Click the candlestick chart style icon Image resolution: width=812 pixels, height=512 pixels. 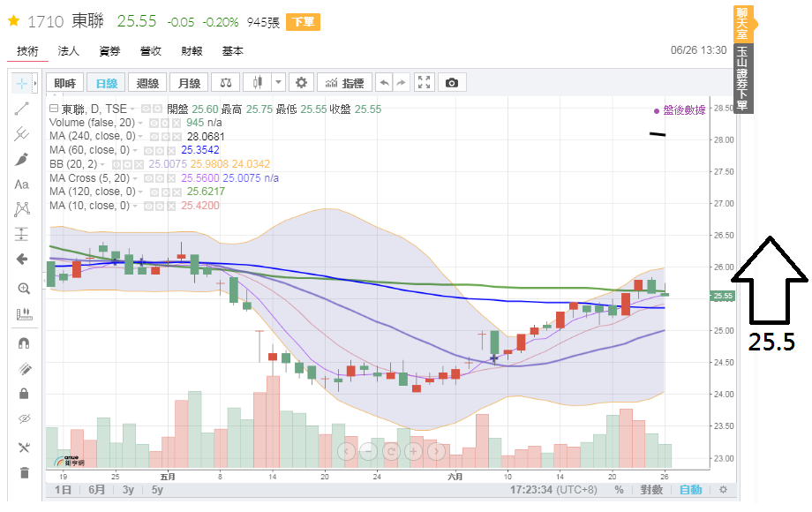(258, 83)
